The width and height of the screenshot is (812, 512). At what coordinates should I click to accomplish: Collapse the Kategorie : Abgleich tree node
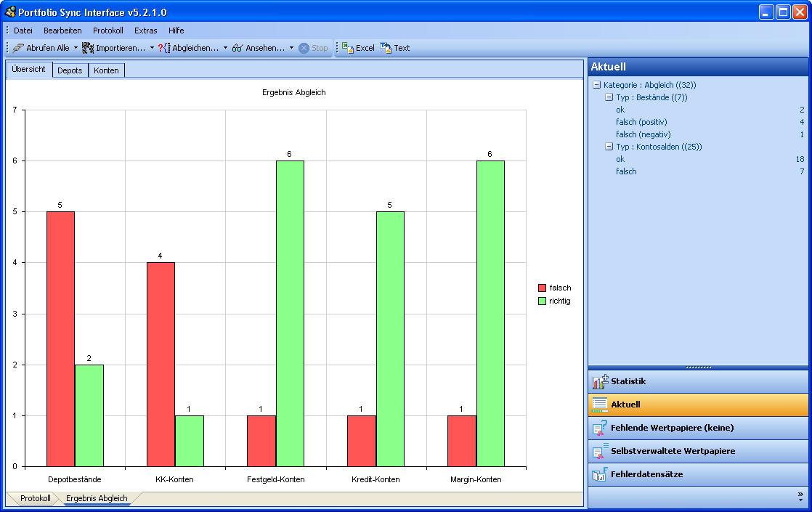tap(597, 85)
